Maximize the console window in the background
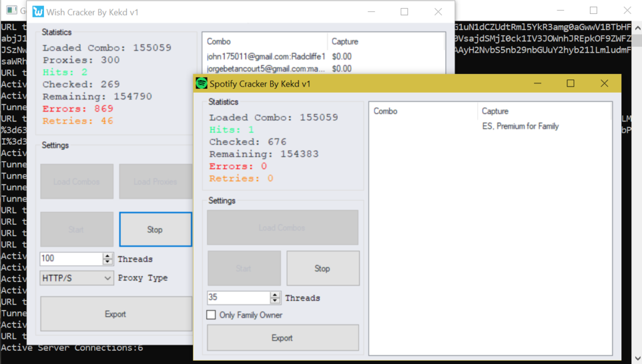642x364 pixels. coord(594,10)
